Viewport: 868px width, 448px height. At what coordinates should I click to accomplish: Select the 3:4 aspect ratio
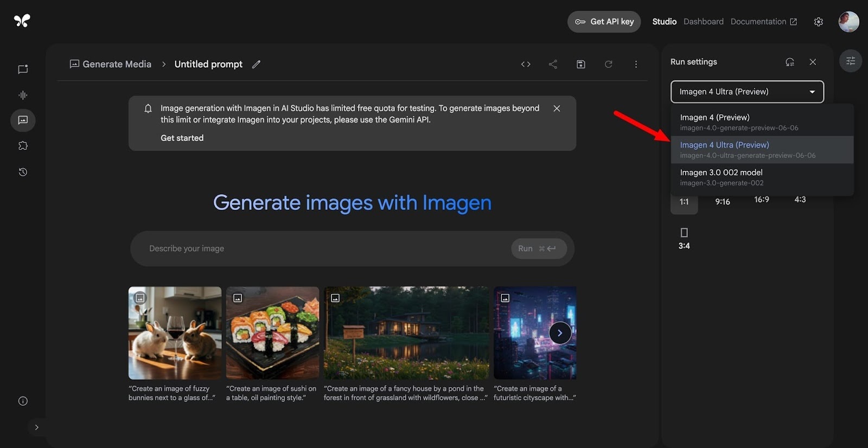684,239
